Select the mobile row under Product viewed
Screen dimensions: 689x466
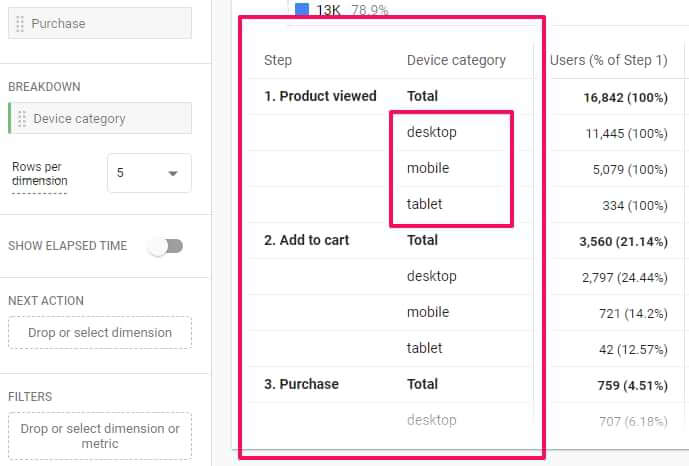(x=428, y=168)
